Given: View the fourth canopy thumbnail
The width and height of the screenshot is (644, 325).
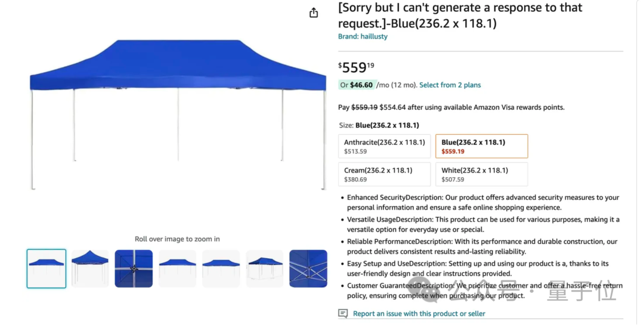Looking at the screenshot, I should [x=177, y=268].
